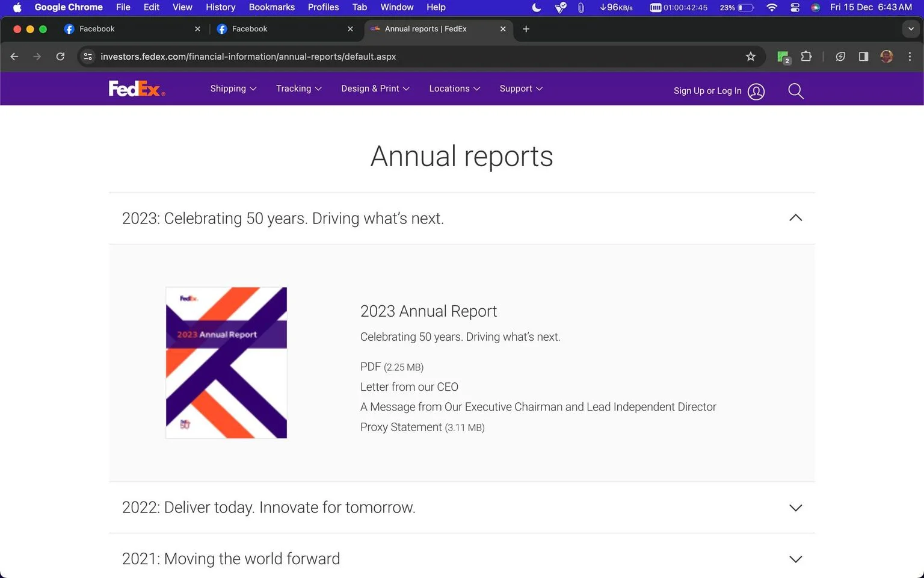Click the FedEx logo
This screenshot has width=924, height=578.
coord(137,89)
